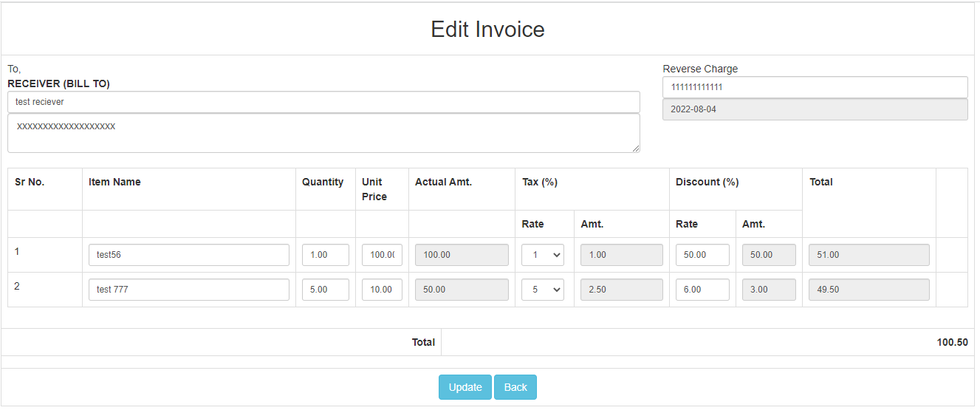Click discount amount field showing 3.00

pos(769,290)
